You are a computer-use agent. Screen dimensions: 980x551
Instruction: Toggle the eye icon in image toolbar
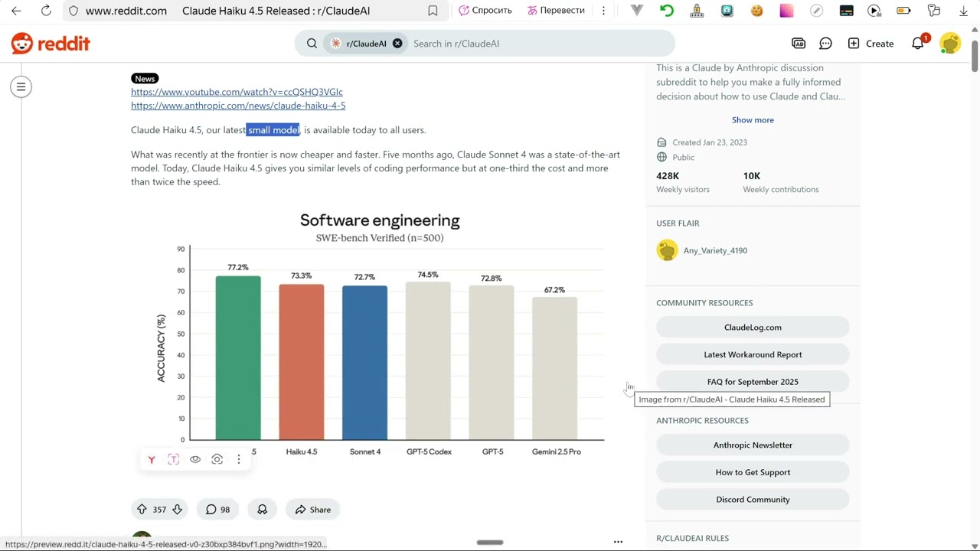[195, 459]
